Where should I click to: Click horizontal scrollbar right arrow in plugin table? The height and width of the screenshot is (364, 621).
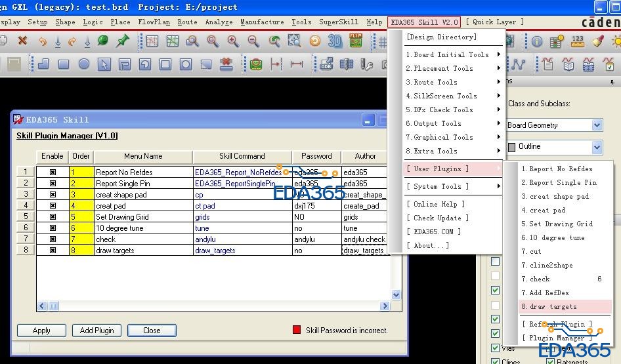click(x=384, y=306)
